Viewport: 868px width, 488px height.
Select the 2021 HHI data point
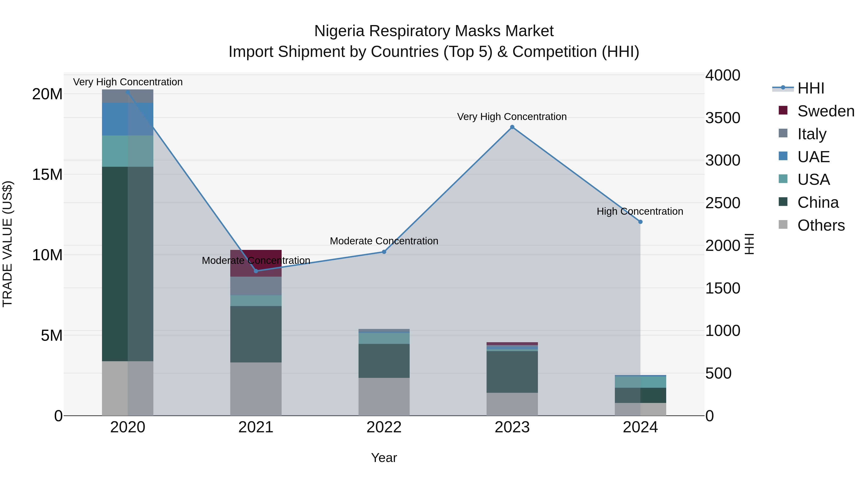coord(256,271)
